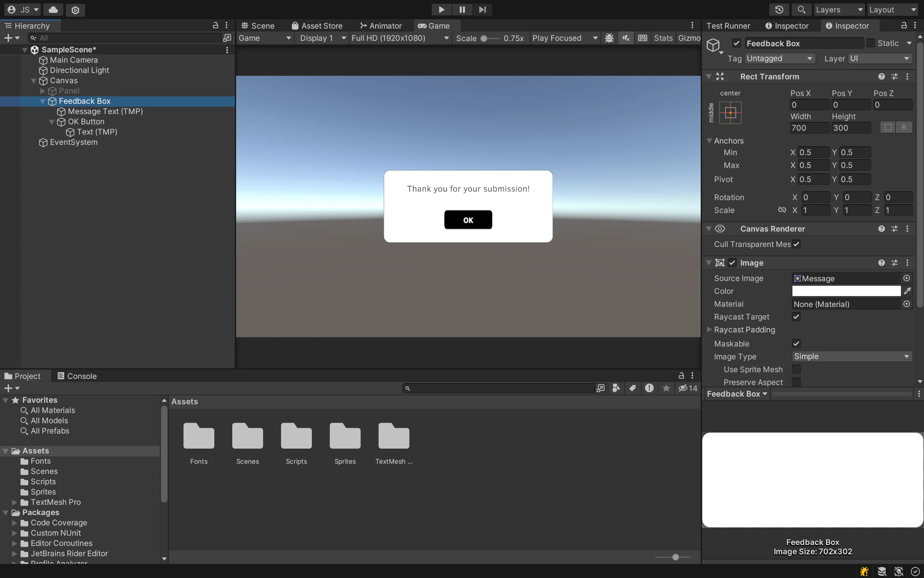Click the white Color swatch of the Image
The height and width of the screenshot is (578, 924).
[846, 291]
